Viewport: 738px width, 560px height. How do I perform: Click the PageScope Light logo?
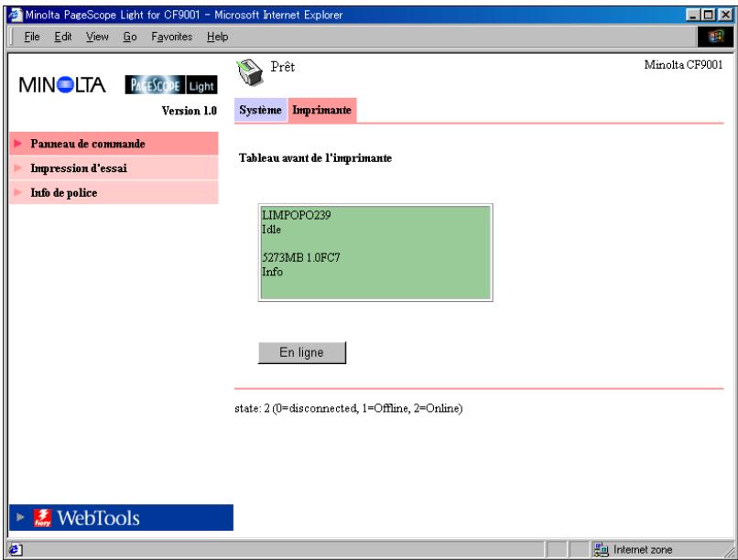[171, 85]
